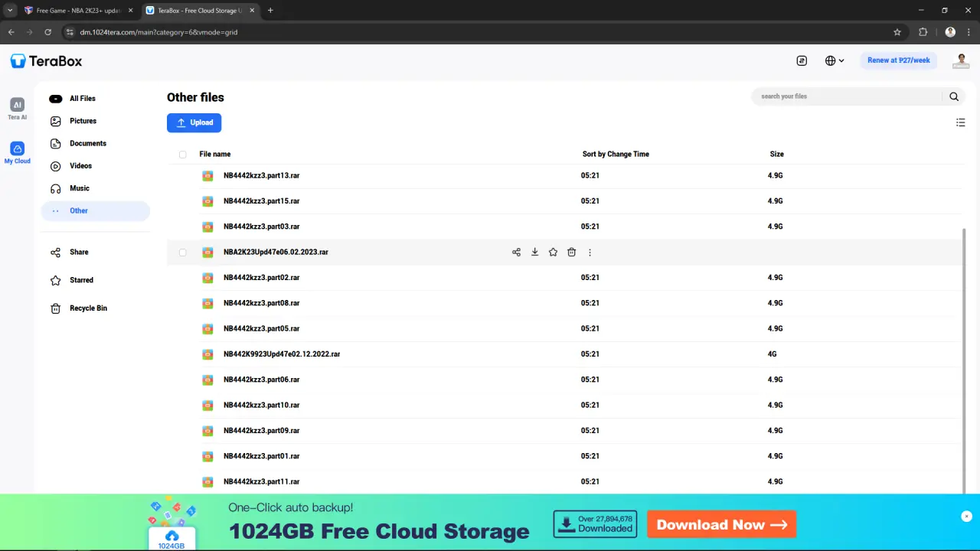Click the magnifier search icon
The image size is (980, 551).
point(954,96)
